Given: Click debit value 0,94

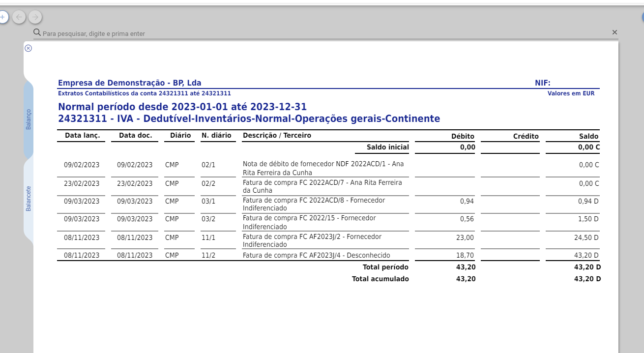Looking at the screenshot, I should point(467,201).
